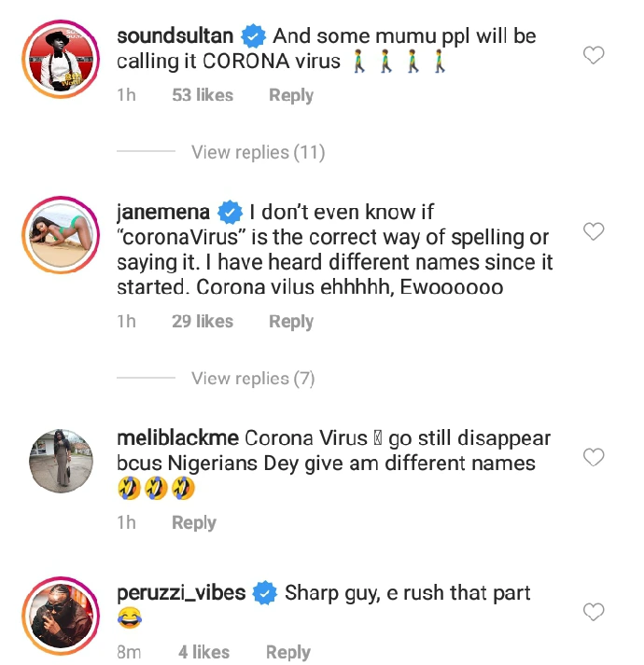Viewport: 644px width, 665px height.
Task: Expand View replies (11)
Action: pyautogui.click(x=258, y=152)
